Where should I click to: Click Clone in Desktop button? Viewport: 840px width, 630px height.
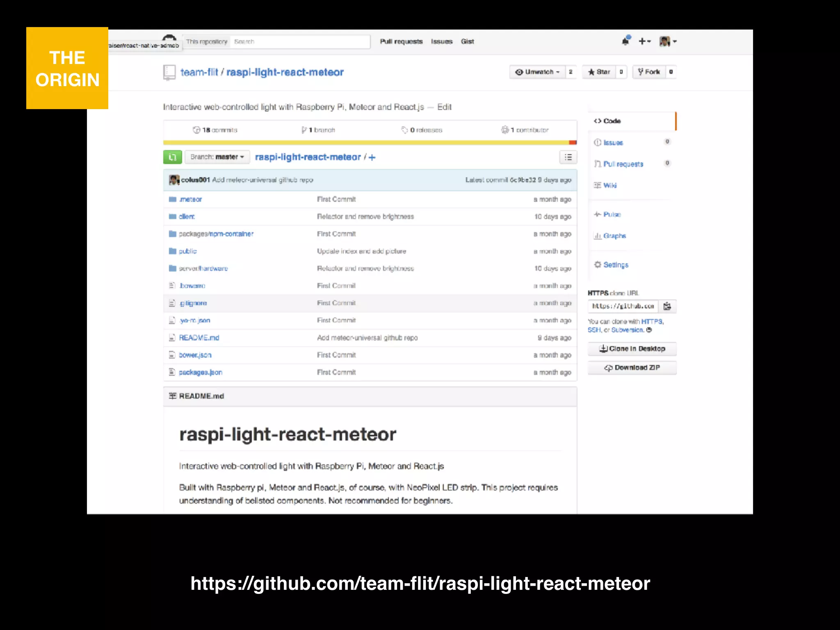(632, 349)
